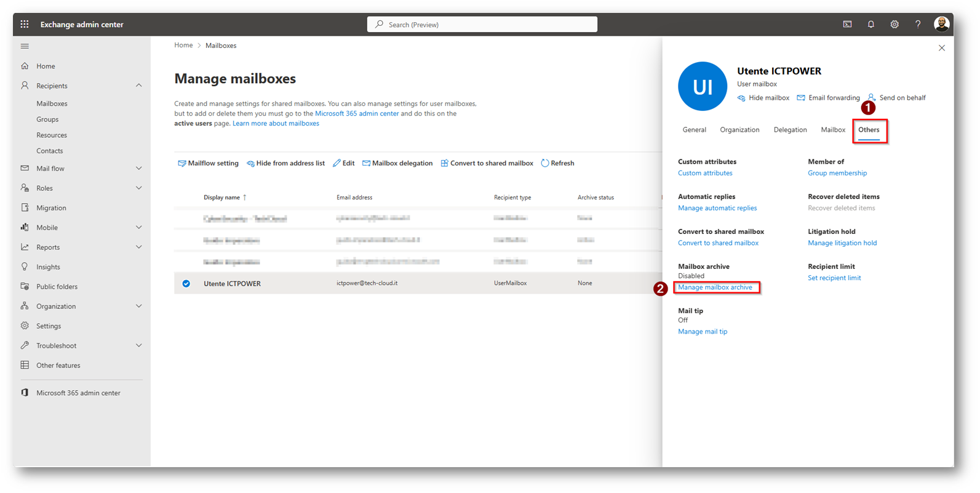Screen dimensions: 980x493
Task: Click the Other features grid icon
Action: tap(25, 365)
